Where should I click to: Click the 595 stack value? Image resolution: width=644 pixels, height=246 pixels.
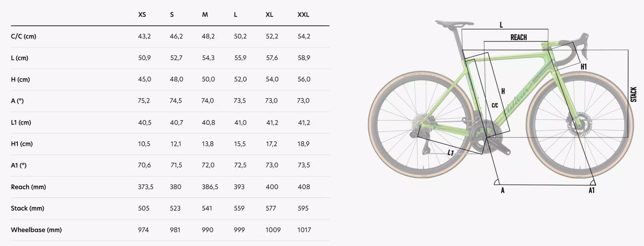[303, 208]
